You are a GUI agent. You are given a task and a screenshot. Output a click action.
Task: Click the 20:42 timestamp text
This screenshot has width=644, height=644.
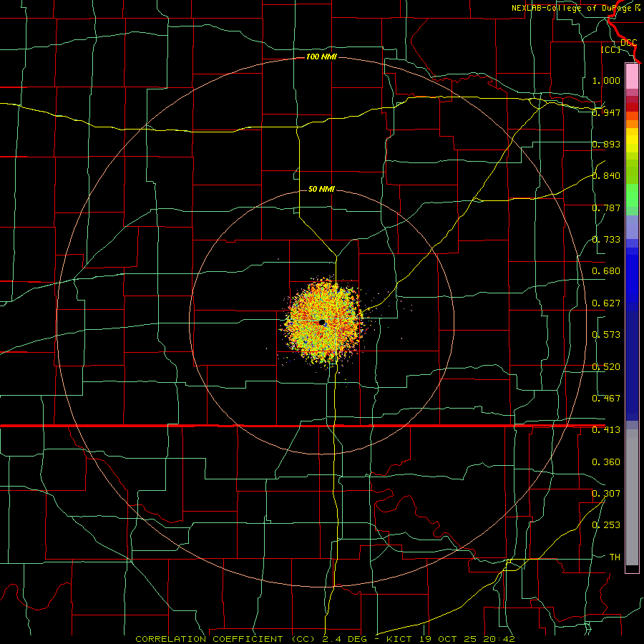[499, 639]
